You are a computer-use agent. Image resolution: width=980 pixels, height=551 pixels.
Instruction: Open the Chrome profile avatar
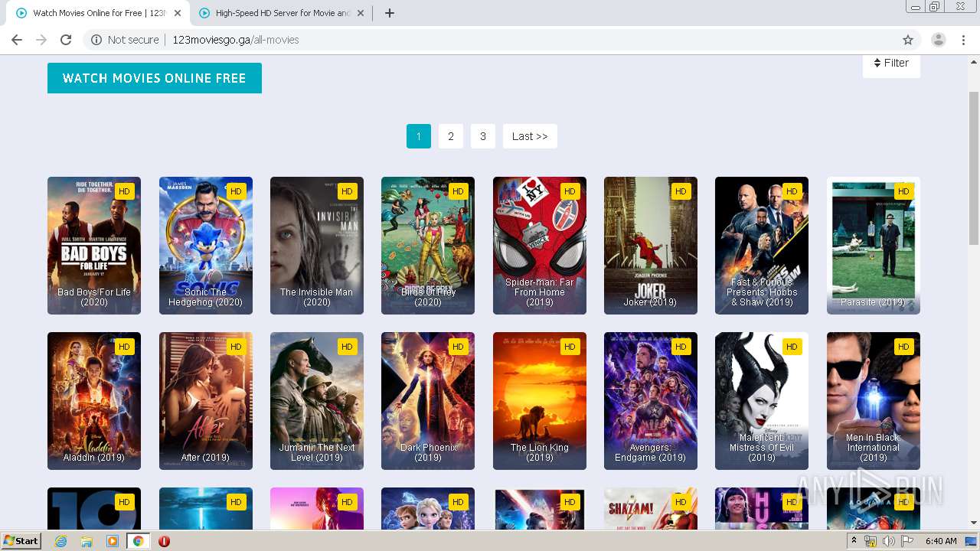tap(939, 40)
